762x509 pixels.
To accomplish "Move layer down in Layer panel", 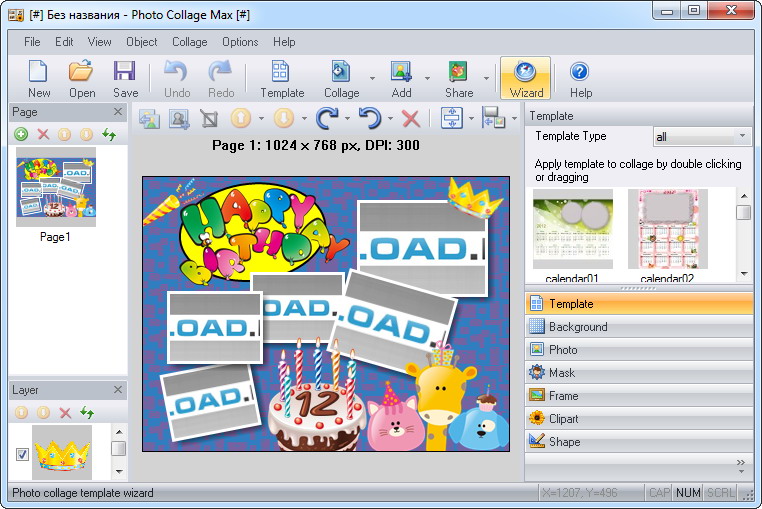I will [43, 413].
